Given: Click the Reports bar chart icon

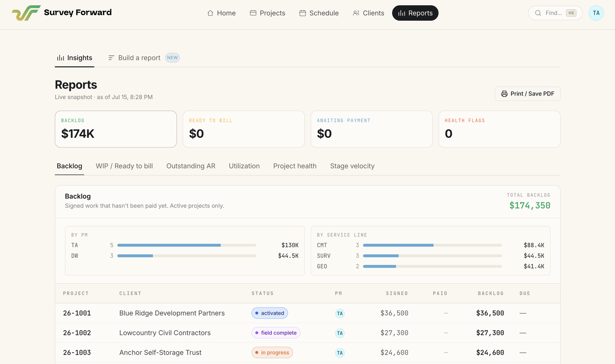Looking at the screenshot, I should (401, 13).
